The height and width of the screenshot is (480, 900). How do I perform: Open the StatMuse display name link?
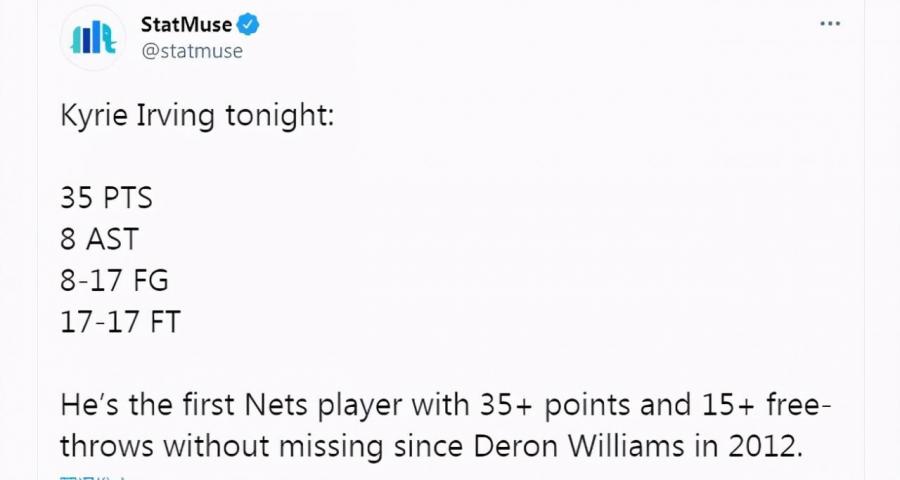point(187,23)
